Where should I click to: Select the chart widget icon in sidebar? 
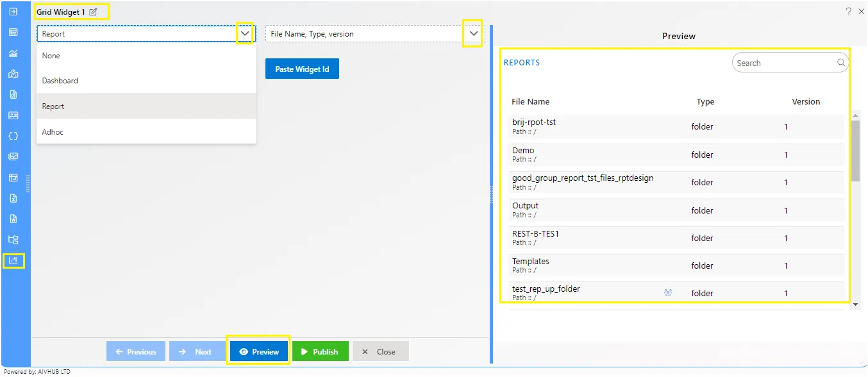[x=13, y=53]
